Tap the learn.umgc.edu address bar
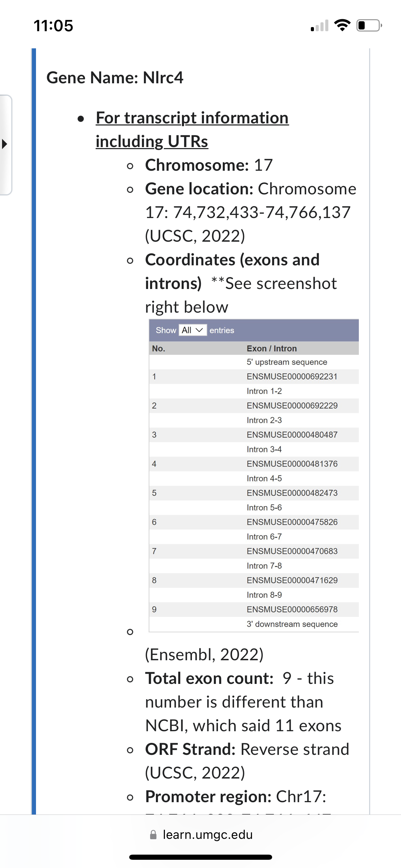The image size is (401, 868). point(201,835)
